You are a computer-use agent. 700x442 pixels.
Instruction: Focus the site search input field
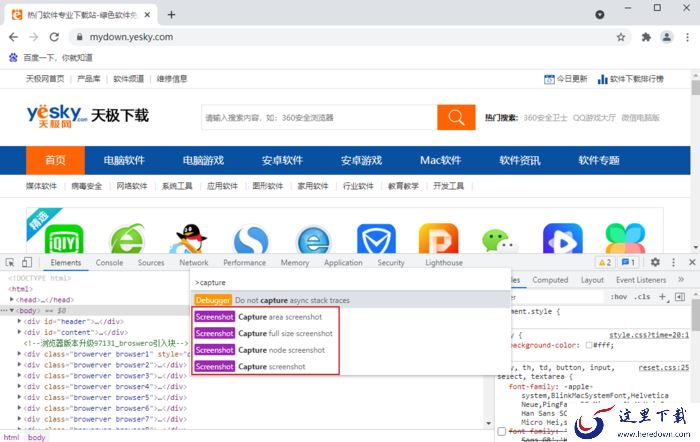(319, 117)
